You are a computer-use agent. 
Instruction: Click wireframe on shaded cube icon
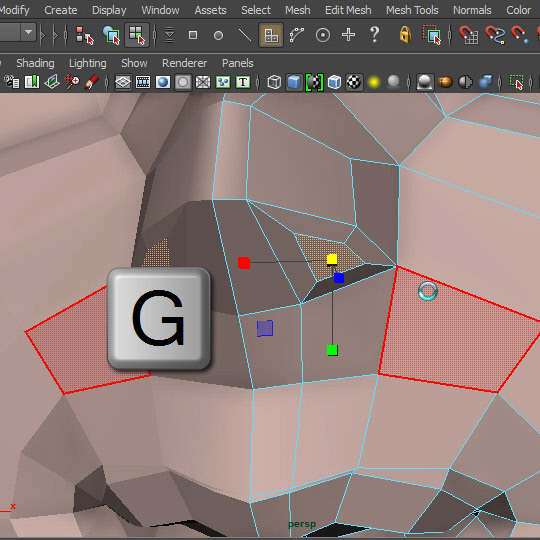(334, 82)
